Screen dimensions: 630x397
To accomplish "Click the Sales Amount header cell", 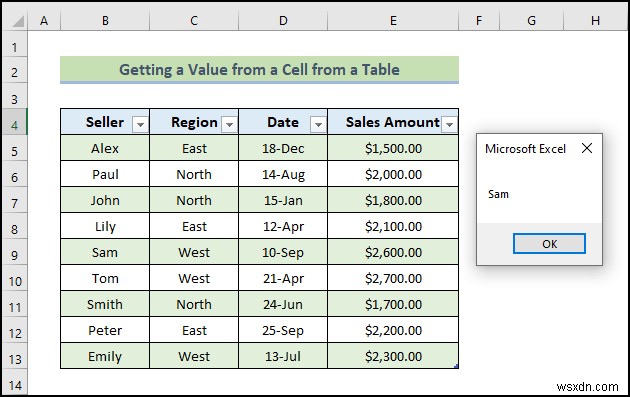I will (x=393, y=122).
